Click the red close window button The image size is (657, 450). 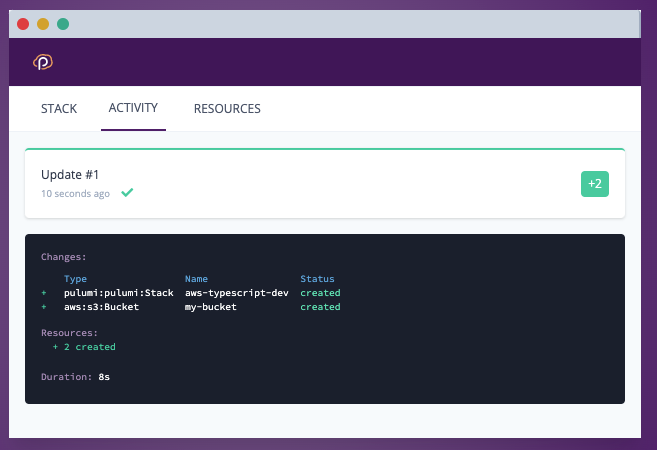[23, 24]
